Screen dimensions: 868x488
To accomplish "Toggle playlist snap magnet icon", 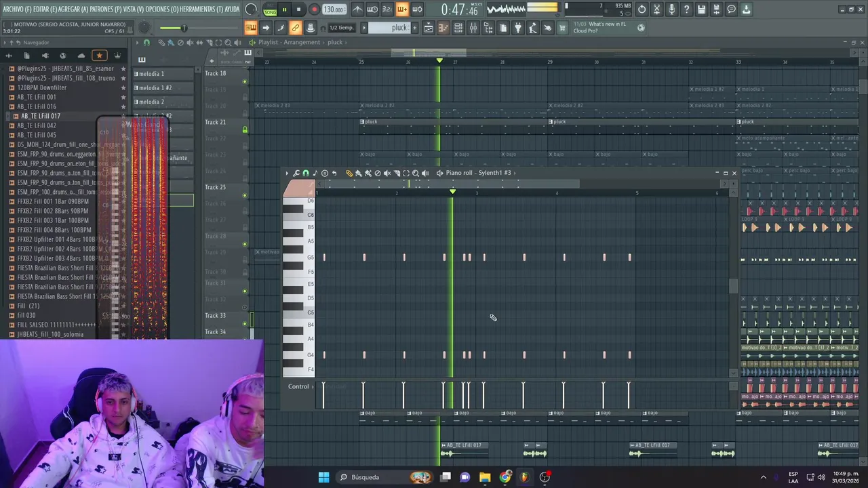I will click(146, 42).
